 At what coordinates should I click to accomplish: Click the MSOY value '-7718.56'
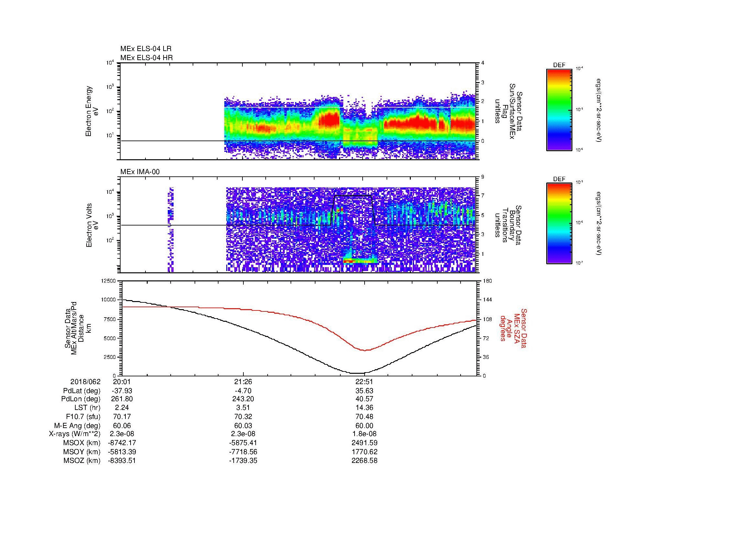click(x=243, y=452)
